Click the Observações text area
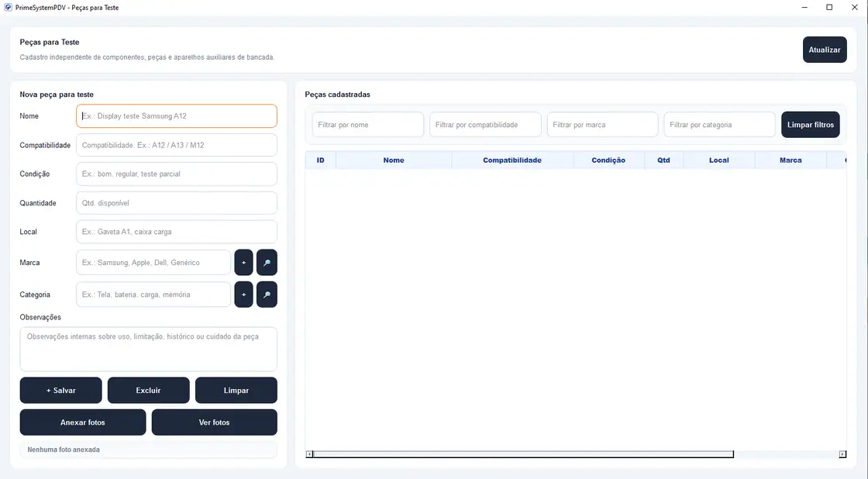The height and width of the screenshot is (479, 868). 148,349
